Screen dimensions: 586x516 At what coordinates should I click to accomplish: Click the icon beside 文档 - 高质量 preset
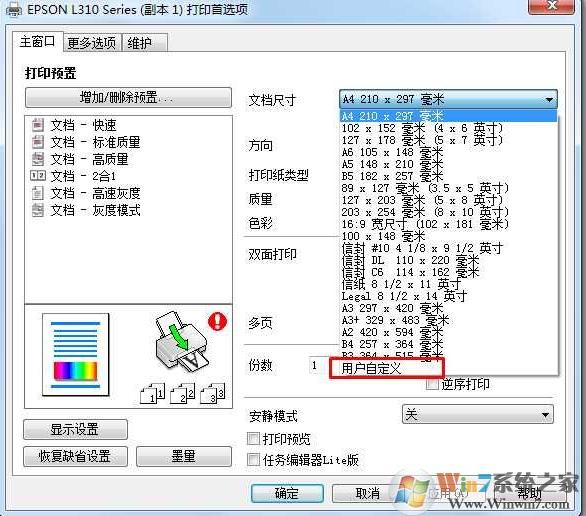[x=37, y=159]
